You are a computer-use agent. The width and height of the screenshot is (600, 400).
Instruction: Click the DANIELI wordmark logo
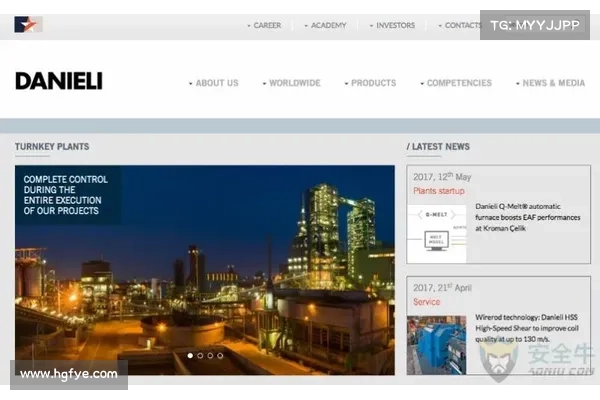click(59, 81)
